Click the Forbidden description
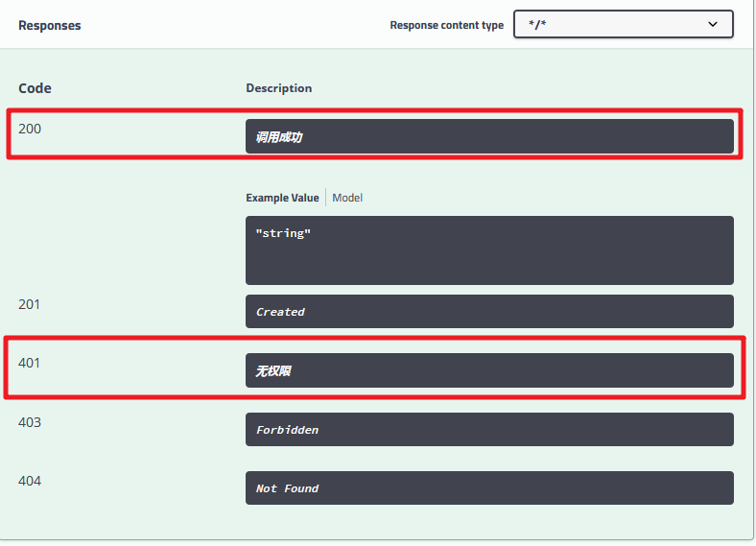This screenshot has width=756, height=546. pos(489,429)
